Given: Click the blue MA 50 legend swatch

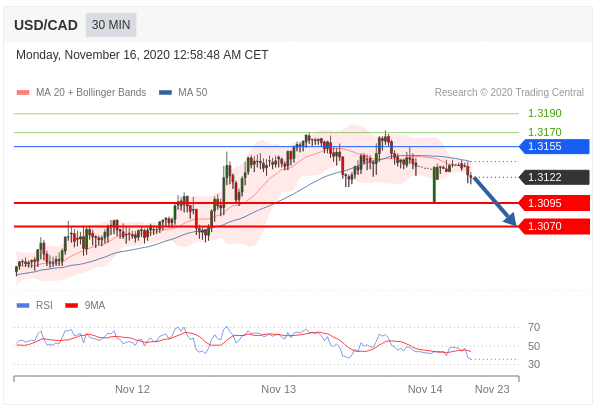Looking at the screenshot, I should (165, 92).
